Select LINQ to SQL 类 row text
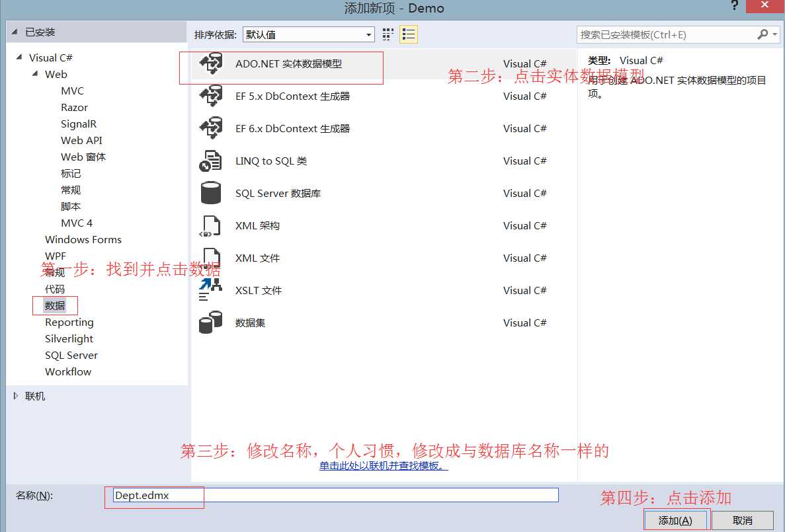The image size is (785, 532). (271, 161)
